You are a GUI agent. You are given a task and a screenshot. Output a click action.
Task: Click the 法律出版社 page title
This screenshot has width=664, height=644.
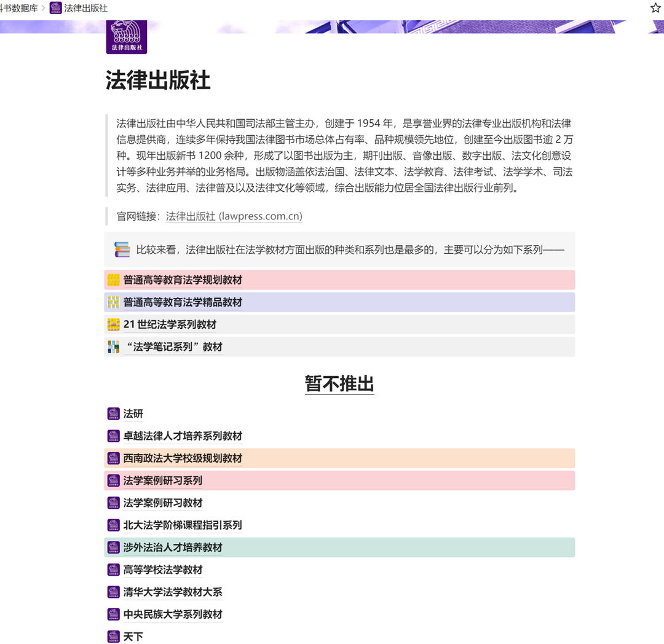coord(158,80)
